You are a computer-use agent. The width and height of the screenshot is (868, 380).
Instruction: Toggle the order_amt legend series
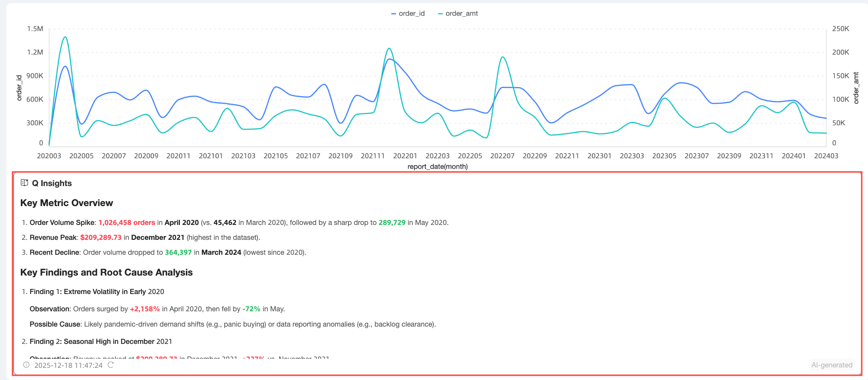pyautogui.click(x=458, y=13)
